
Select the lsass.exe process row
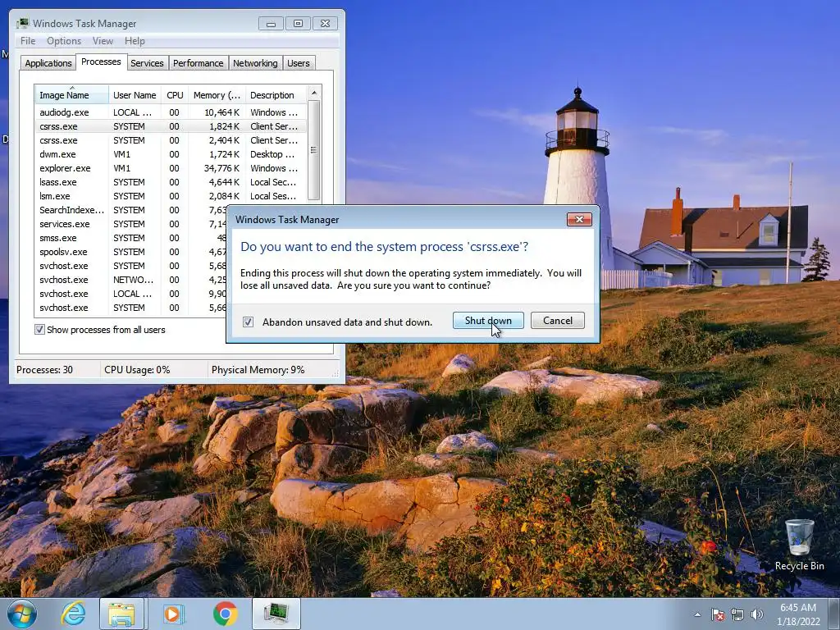click(171, 182)
